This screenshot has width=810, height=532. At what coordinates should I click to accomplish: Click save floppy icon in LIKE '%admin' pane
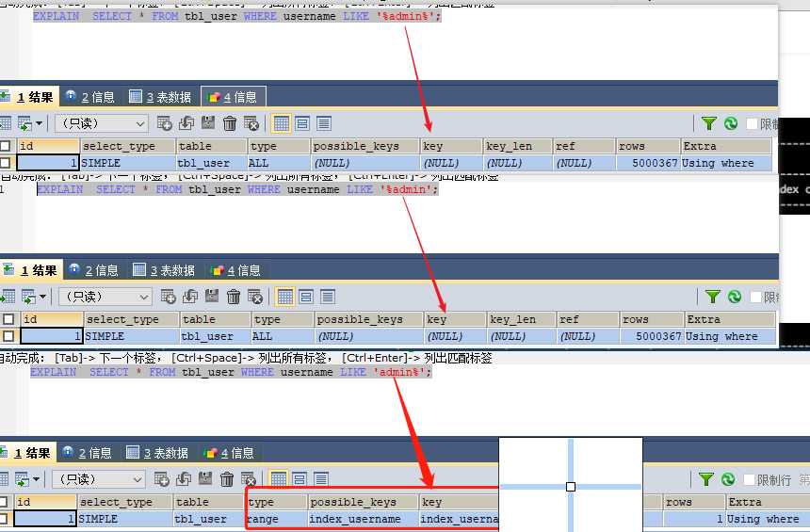[x=211, y=296]
